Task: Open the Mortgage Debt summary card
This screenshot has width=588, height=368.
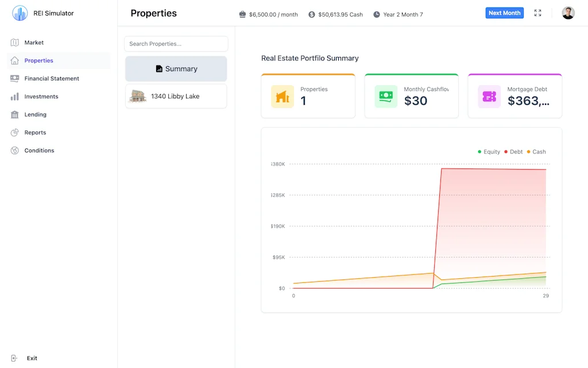Action: (514, 95)
